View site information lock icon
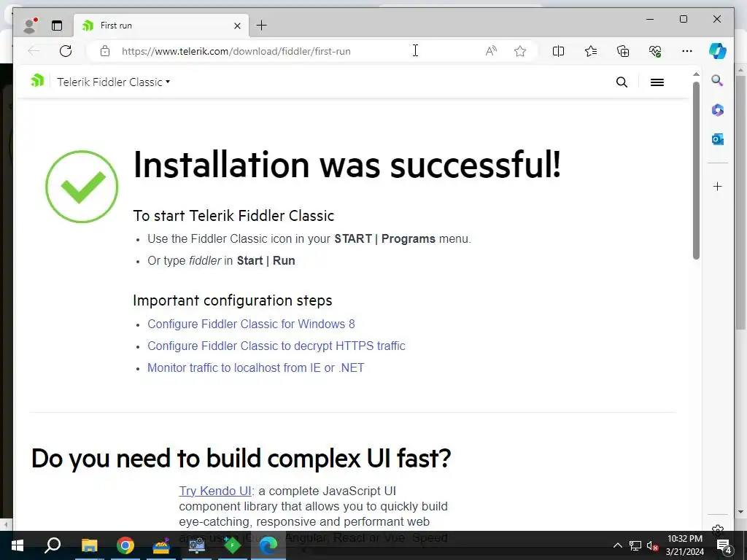Viewport: 747px width, 560px height. click(x=105, y=51)
